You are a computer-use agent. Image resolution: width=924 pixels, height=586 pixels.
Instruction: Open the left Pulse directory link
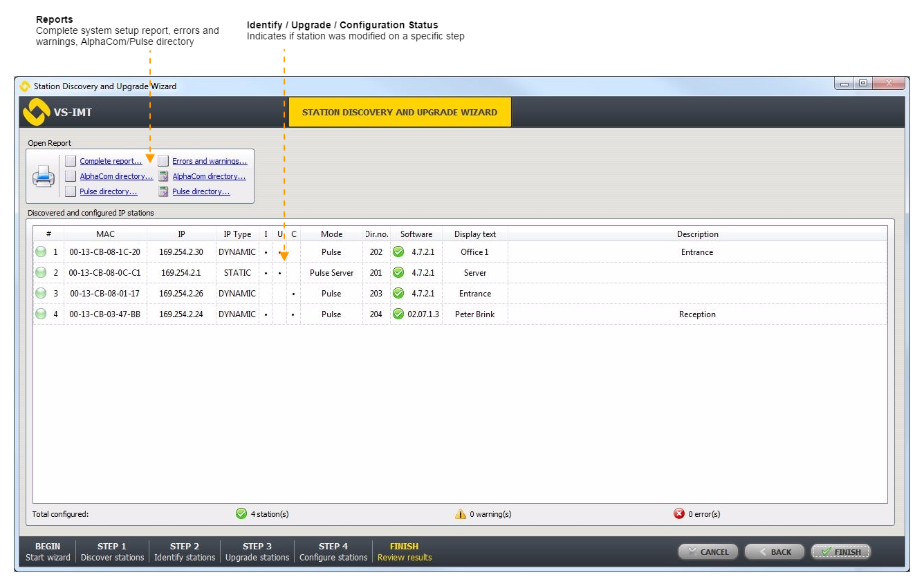pos(108,191)
